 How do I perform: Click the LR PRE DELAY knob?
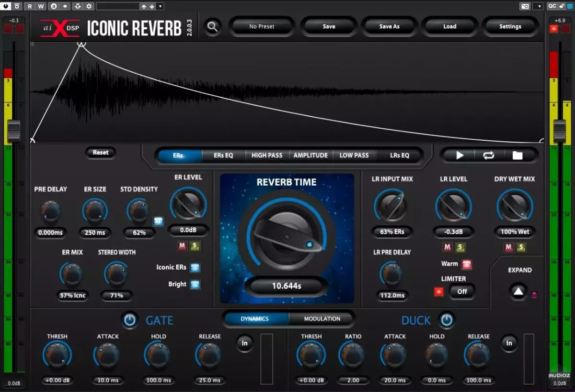pyautogui.click(x=392, y=274)
